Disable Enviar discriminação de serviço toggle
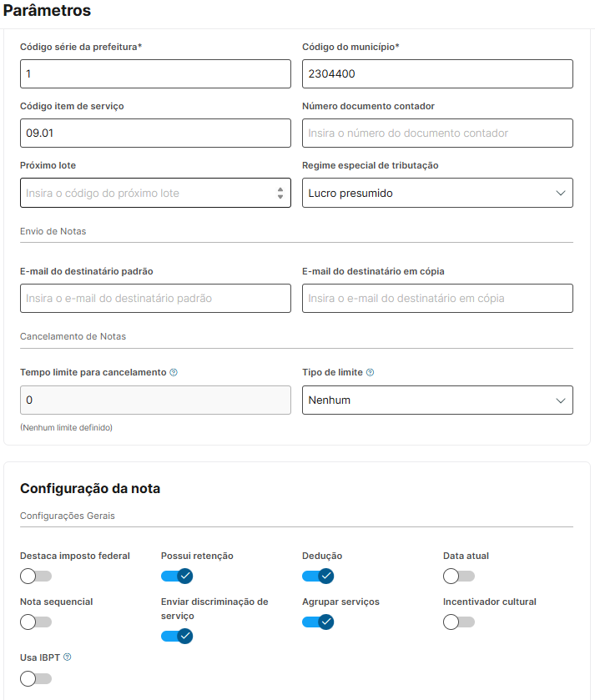This screenshot has height=700, width=595. pyautogui.click(x=177, y=636)
